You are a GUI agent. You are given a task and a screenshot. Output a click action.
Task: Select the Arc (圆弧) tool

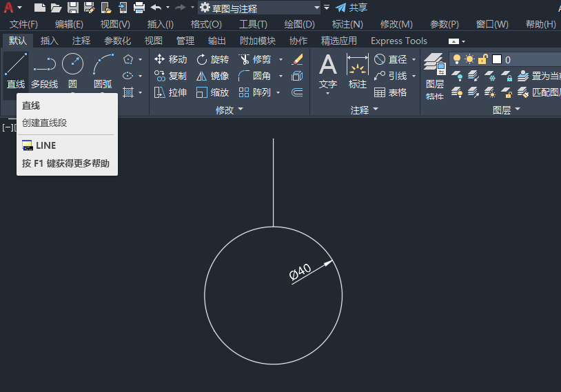(x=103, y=71)
